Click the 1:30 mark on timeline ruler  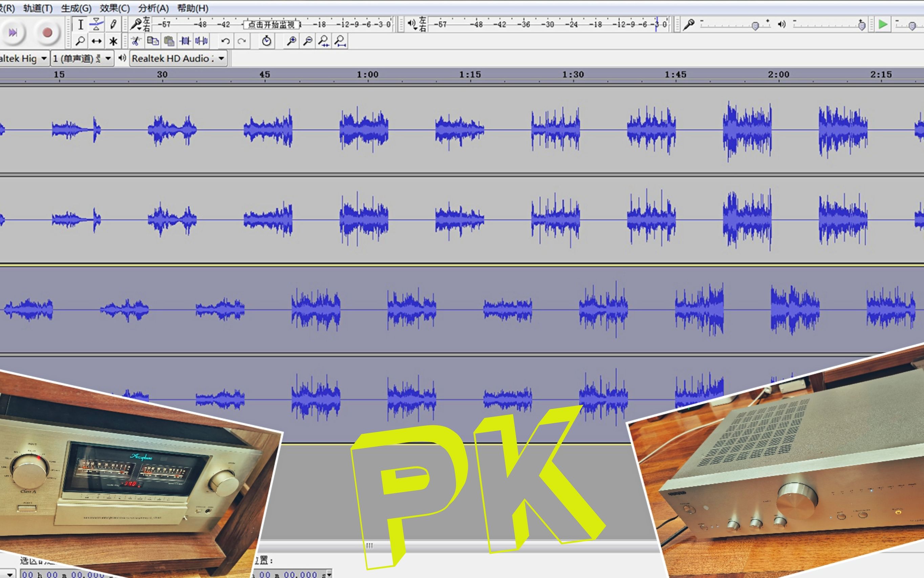click(x=573, y=75)
